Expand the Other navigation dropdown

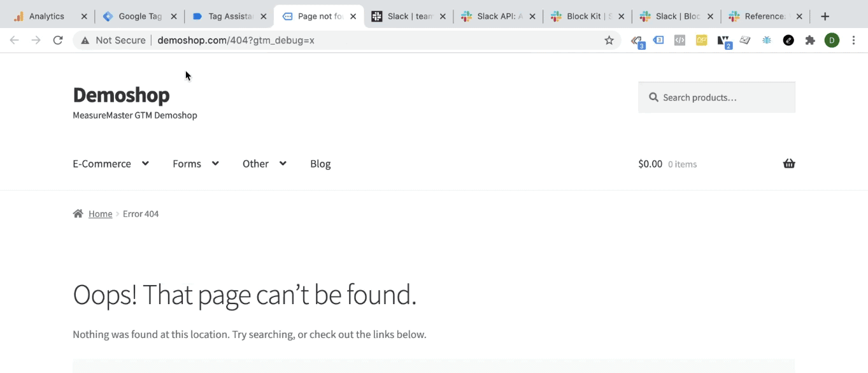[264, 163]
